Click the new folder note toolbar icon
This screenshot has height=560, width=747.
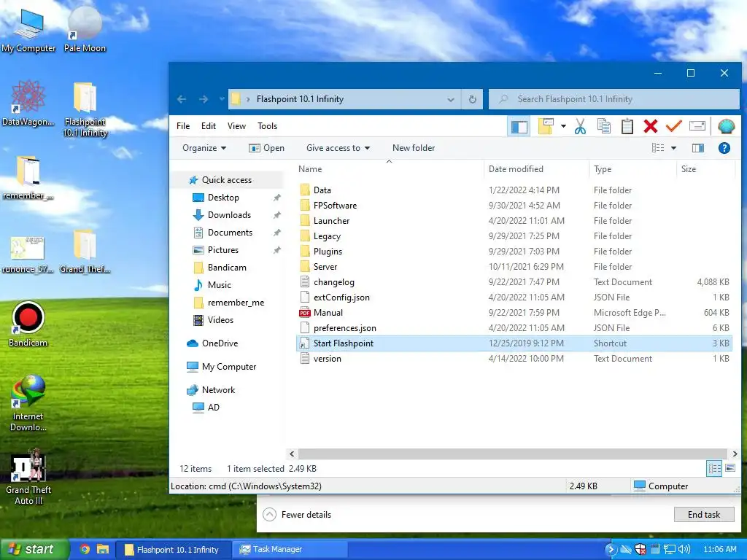(546, 127)
